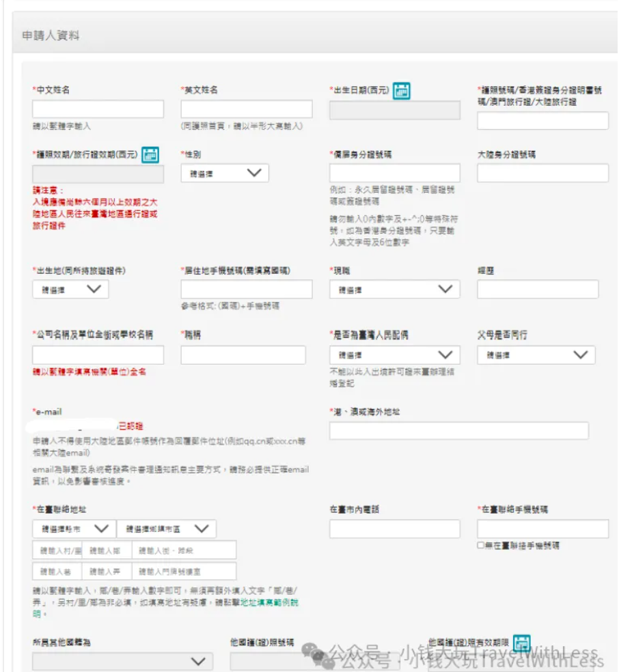
Task: Check the 無在臺聯絡手機號碼 checkbox
Action: coord(481,546)
